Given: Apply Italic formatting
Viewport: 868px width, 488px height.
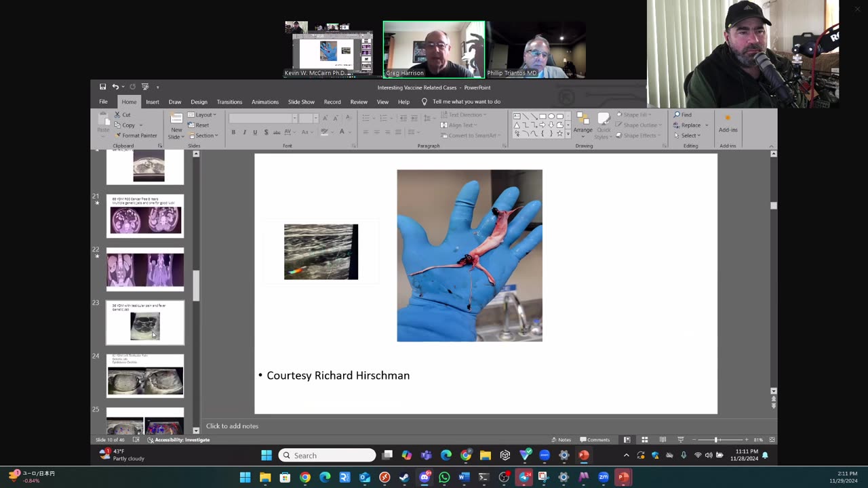Looking at the screenshot, I should [x=244, y=132].
